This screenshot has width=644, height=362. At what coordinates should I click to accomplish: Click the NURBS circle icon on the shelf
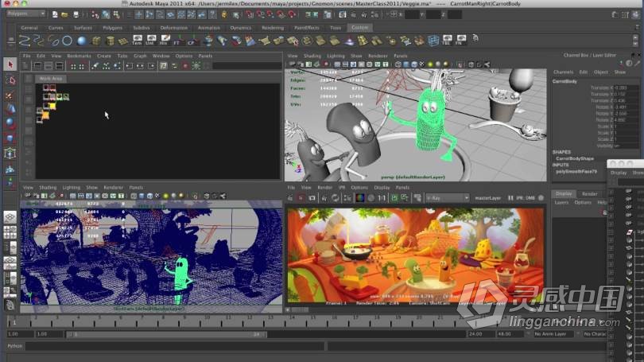[x=68, y=41]
